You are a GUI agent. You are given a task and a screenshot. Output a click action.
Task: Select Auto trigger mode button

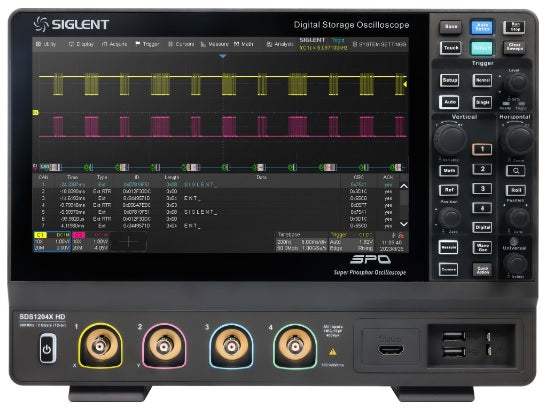click(x=450, y=102)
